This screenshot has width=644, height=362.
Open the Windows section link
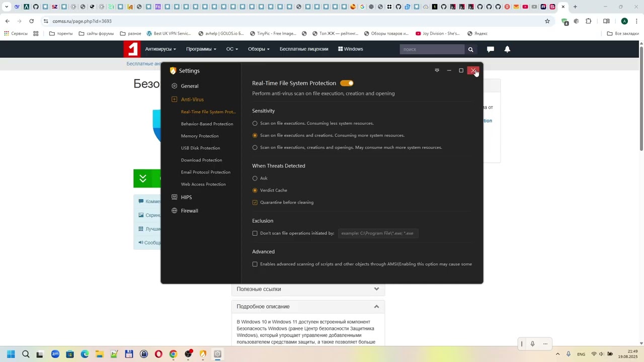pos(350,49)
